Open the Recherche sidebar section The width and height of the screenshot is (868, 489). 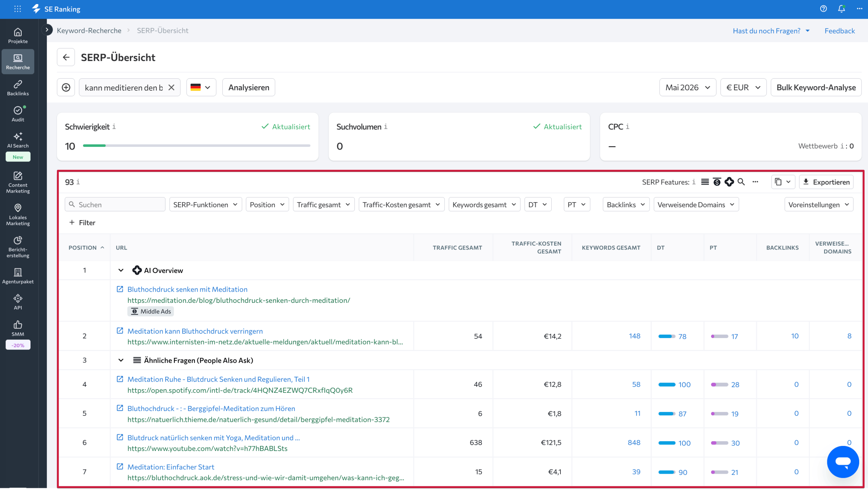click(18, 62)
